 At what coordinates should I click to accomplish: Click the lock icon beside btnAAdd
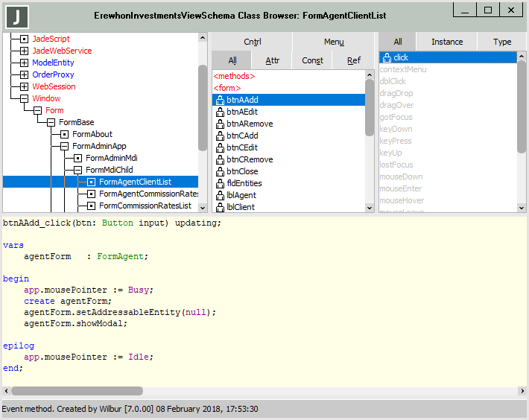pos(220,100)
